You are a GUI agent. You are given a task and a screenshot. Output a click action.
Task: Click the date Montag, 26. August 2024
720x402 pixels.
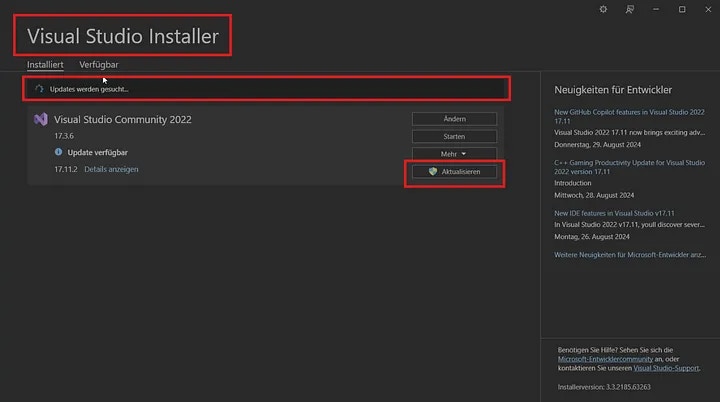pos(591,237)
